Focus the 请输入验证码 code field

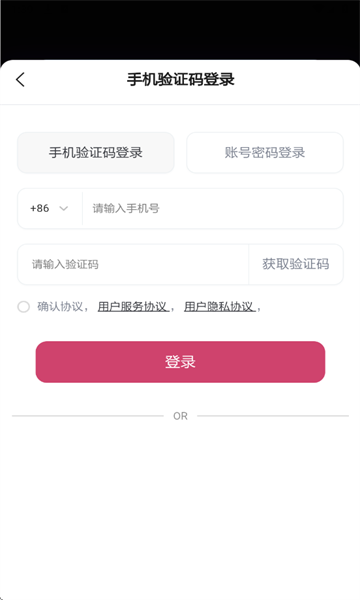tap(133, 264)
